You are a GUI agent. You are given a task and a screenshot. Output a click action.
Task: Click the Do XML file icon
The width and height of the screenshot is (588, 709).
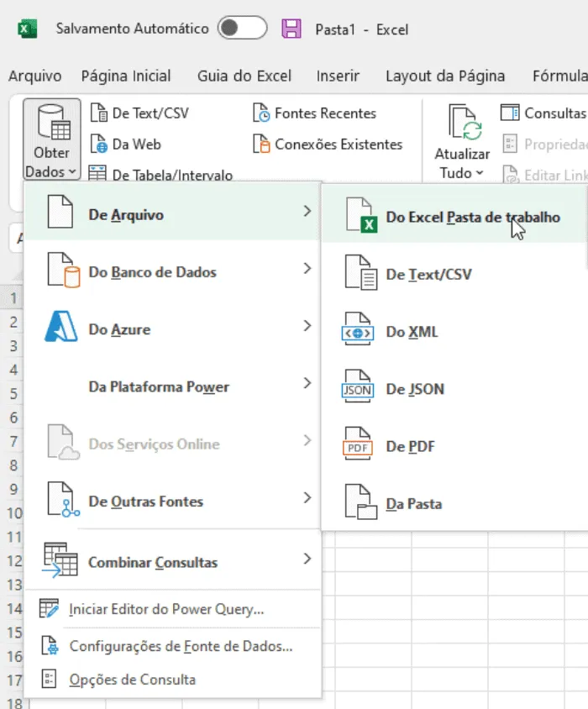[x=358, y=328]
